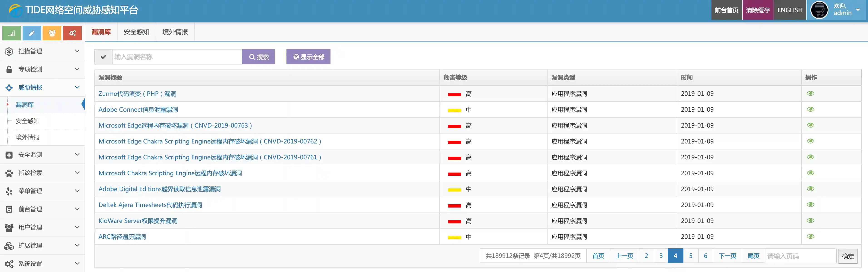Viewport: 868px width, 272px height.
Task: Collapse the 威胁情报 sidebar section
Action: tap(77, 88)
